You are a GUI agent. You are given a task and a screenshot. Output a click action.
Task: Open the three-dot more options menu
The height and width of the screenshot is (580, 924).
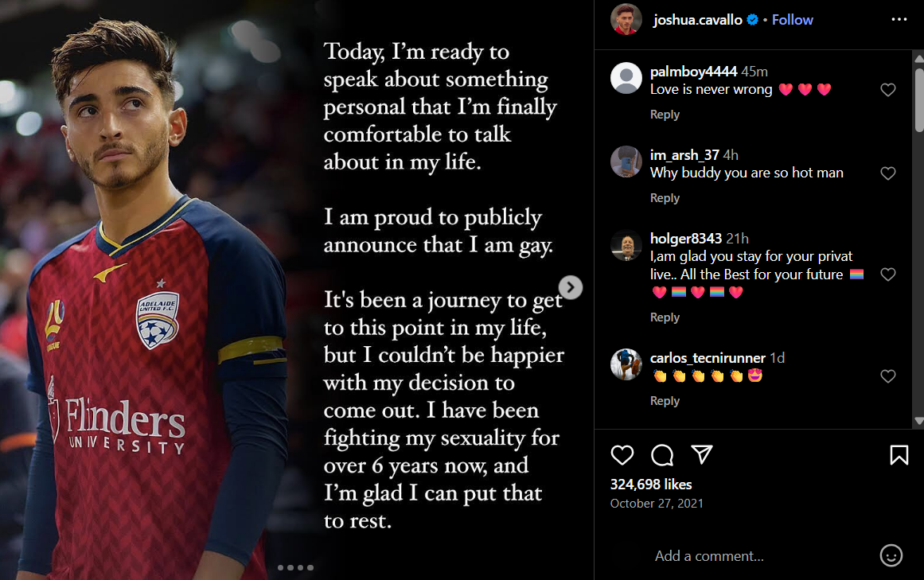pyautogui.click(x=899, y=19)
